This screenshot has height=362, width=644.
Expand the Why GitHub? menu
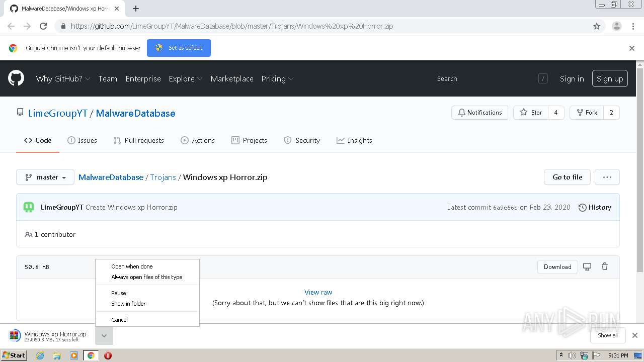63,78
